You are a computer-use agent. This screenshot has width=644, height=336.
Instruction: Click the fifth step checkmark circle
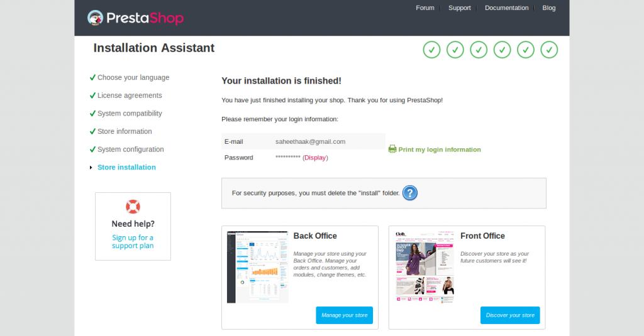tap(525, 50)
